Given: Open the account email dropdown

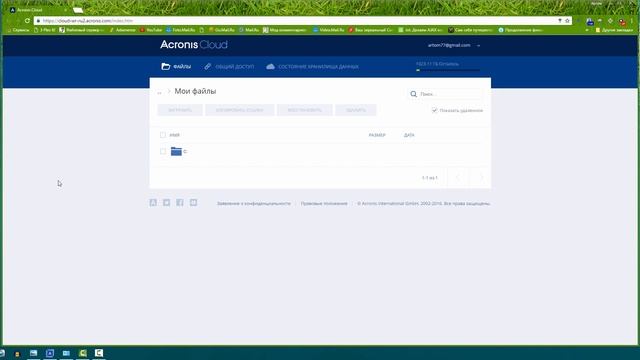Looking at the screenshot, I should pyautogui.click(x=453, y=45).
